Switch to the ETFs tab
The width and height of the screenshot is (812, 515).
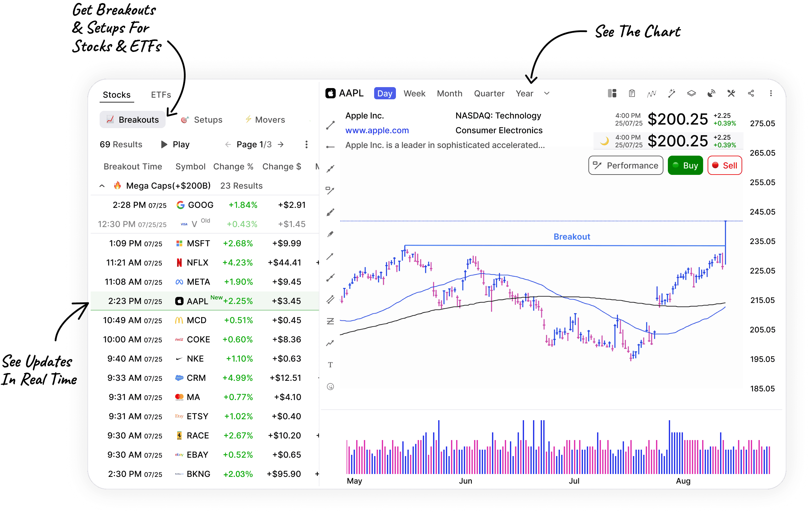click(161, 95)
